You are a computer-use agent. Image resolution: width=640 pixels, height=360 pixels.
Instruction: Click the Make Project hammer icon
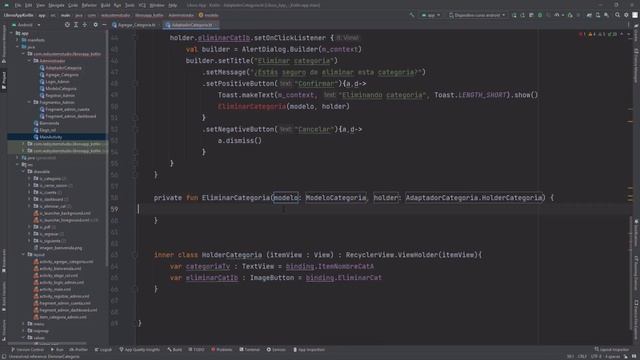(412, 15)
